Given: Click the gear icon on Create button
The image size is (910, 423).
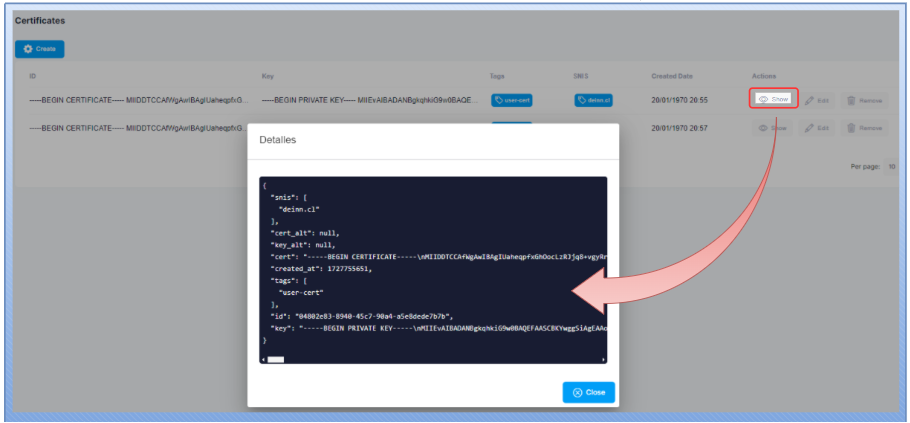Looking at the screenshot, I should point(28,49).
